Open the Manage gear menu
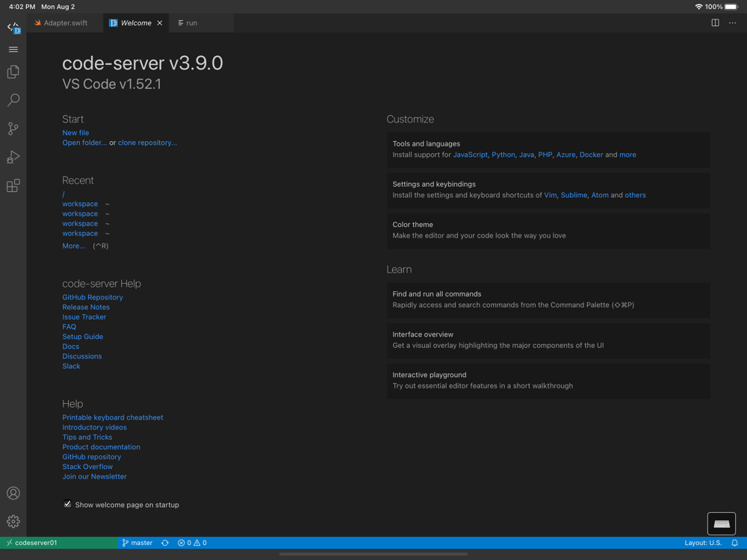 point(13,521)
